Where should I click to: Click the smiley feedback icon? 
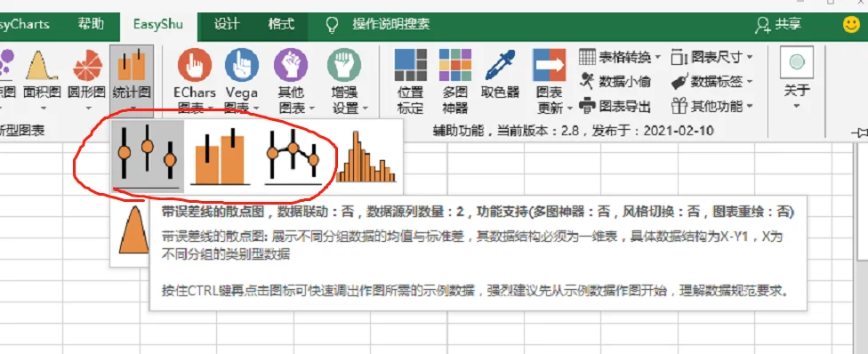pyautogui.click(x=851, y=25)
